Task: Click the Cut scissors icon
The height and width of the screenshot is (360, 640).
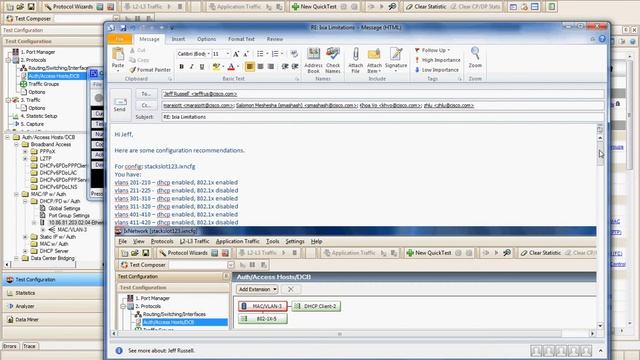Action: [132, 50]
